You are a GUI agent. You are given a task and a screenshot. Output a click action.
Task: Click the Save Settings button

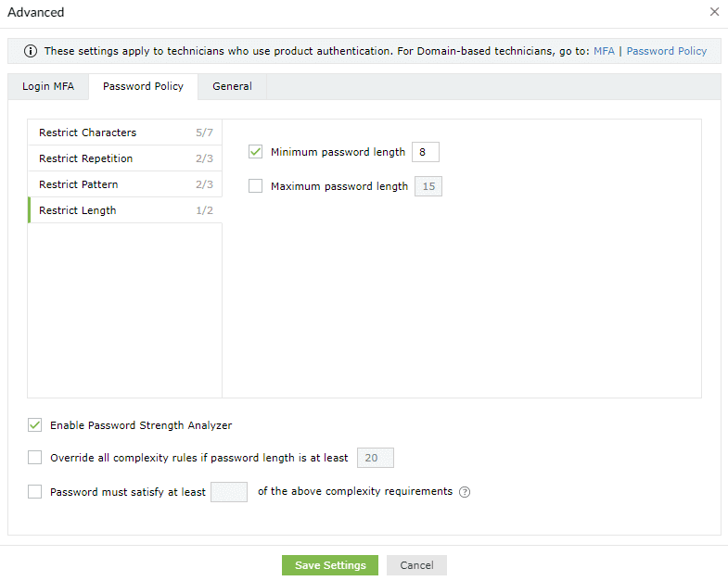pyautogui.click(x=330, y=565)
